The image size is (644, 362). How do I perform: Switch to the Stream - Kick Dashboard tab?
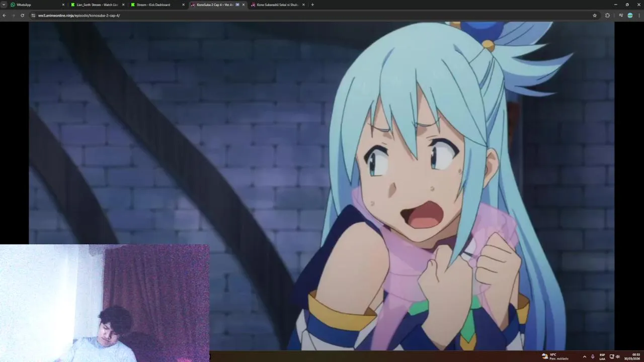pyautogui.click(x=157, y=5)
